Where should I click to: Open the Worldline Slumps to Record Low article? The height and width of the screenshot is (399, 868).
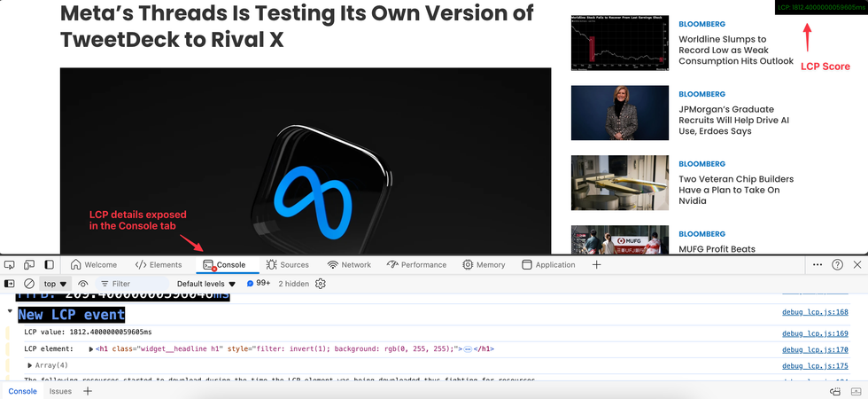pos(736,50)
